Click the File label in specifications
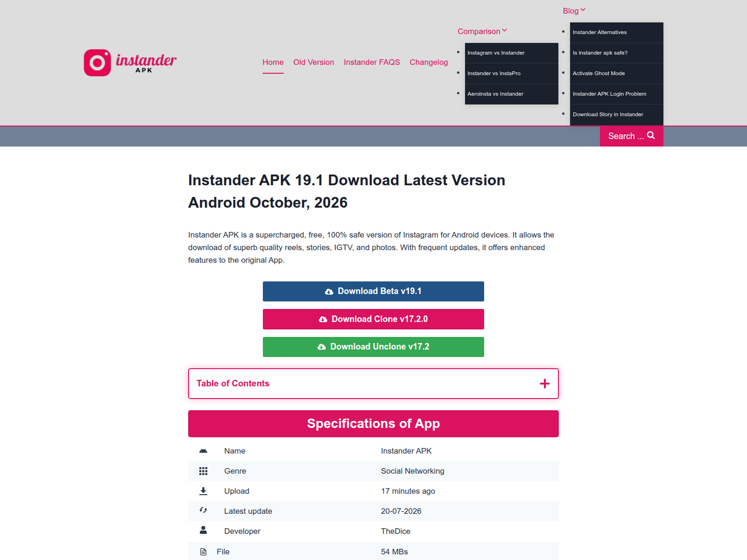The height and width of the screenshot is (560, 747). click(223, 552)
